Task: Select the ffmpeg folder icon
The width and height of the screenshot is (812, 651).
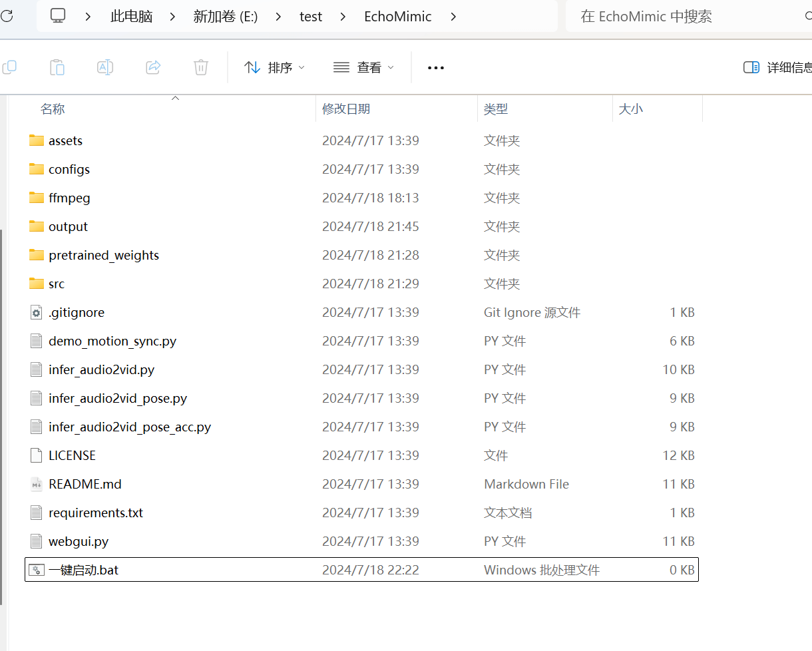Action: pyautogui.click(x=37, y=198)
